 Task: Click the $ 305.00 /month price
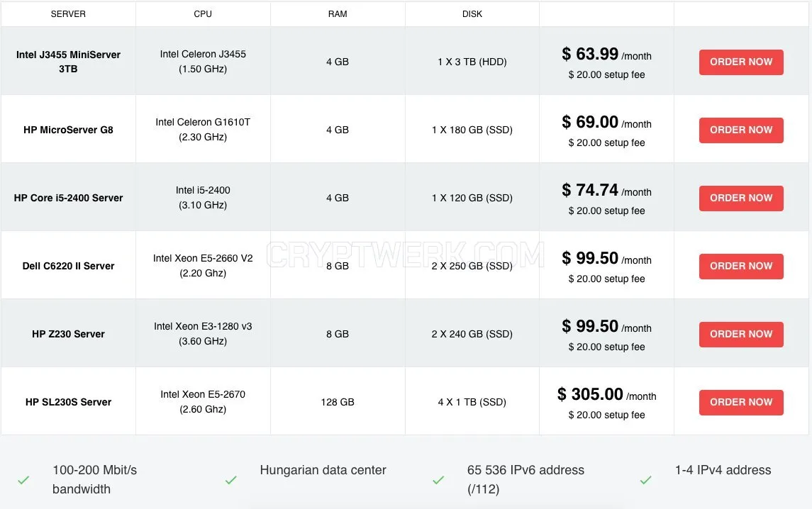[606, 395]
